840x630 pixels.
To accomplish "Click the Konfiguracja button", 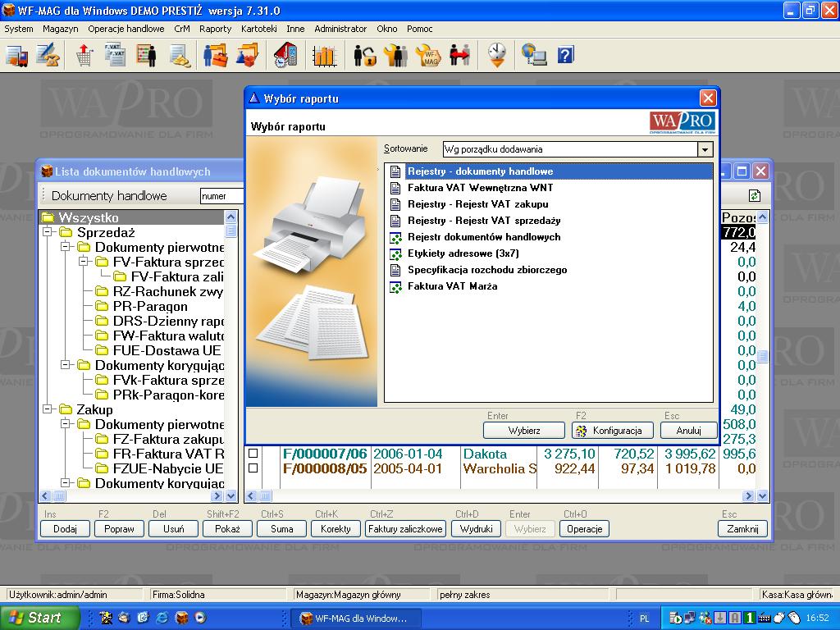I will (612, 431).
